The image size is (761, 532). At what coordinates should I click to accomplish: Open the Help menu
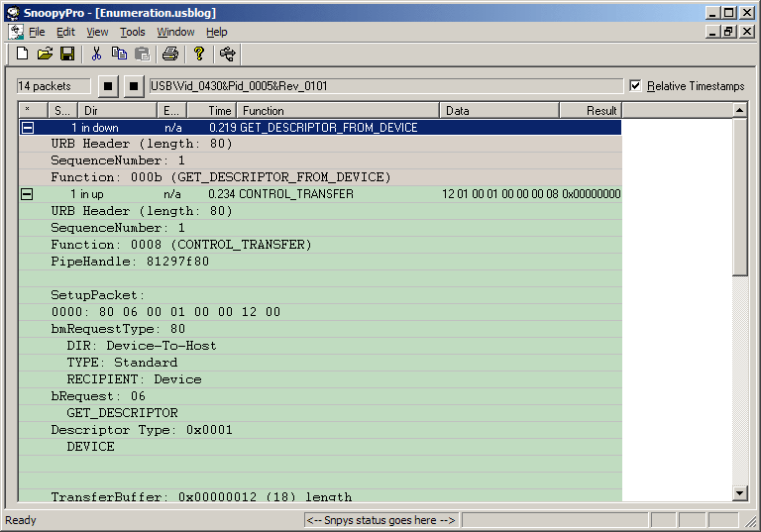(x=216, y=32)
